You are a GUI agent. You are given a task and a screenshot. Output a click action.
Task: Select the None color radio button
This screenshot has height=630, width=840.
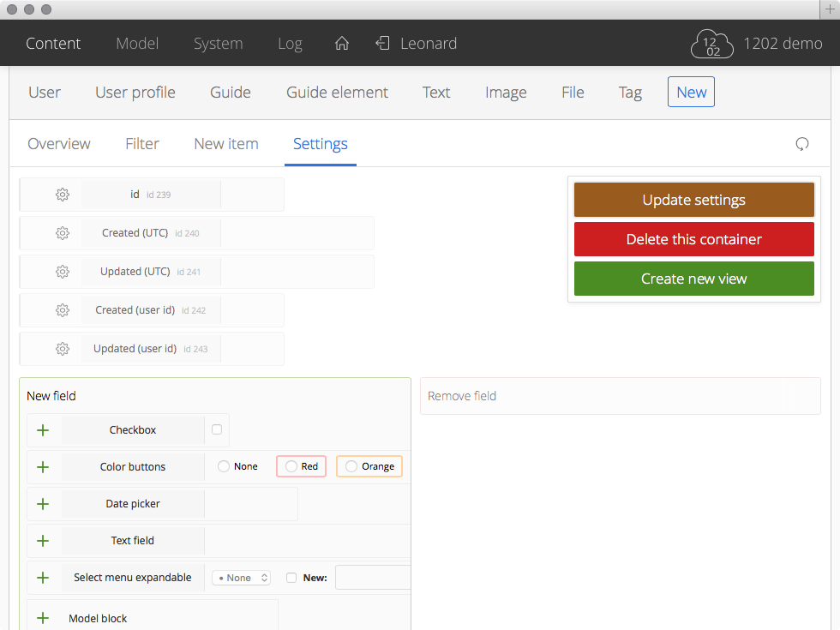click(x=224, y=466)
